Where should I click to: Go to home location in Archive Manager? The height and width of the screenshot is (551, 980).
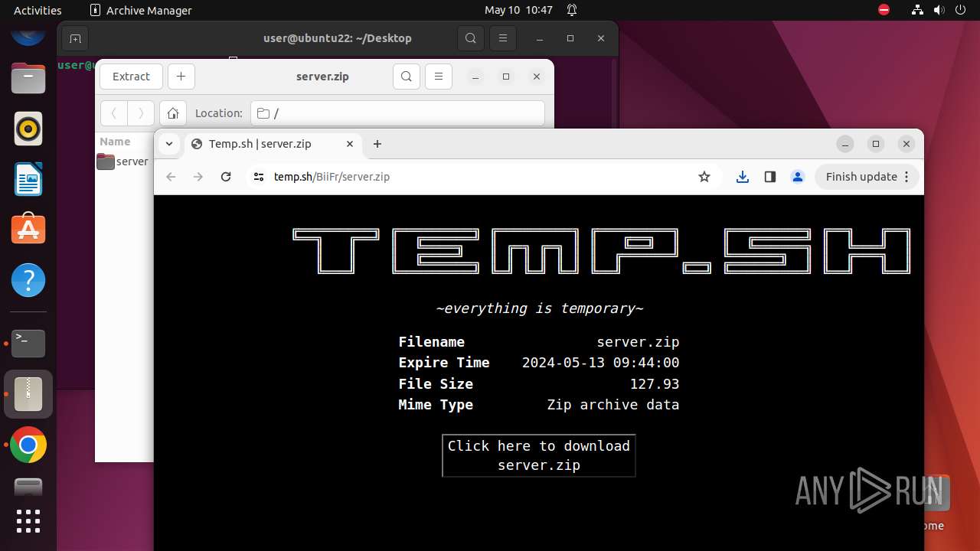click(x=173, y=113)
